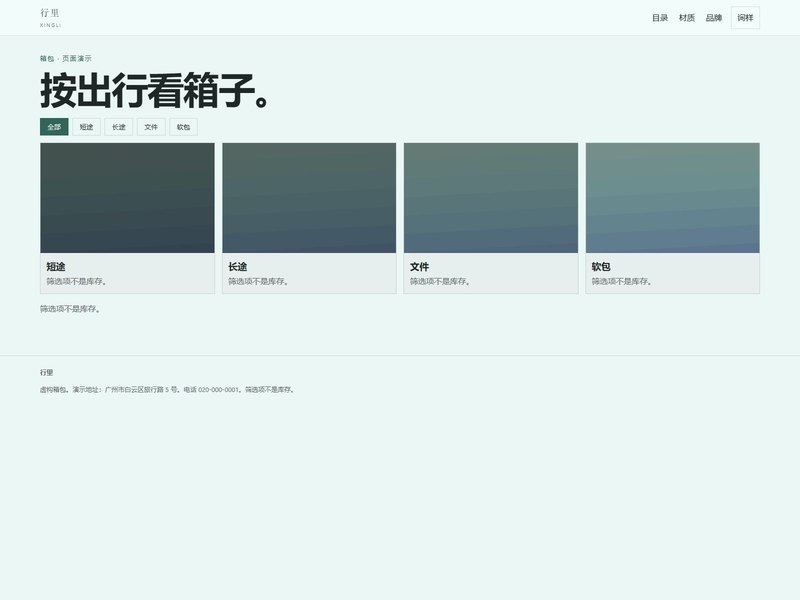Screen dimensions: 800x600
Task: Open the 品牌 nav item
Action: [713, 18]
